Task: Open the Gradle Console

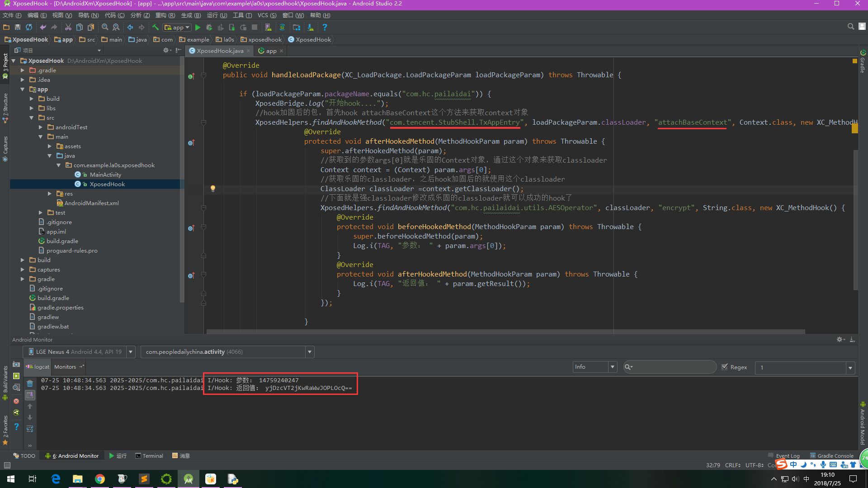Action: point(832,456)
